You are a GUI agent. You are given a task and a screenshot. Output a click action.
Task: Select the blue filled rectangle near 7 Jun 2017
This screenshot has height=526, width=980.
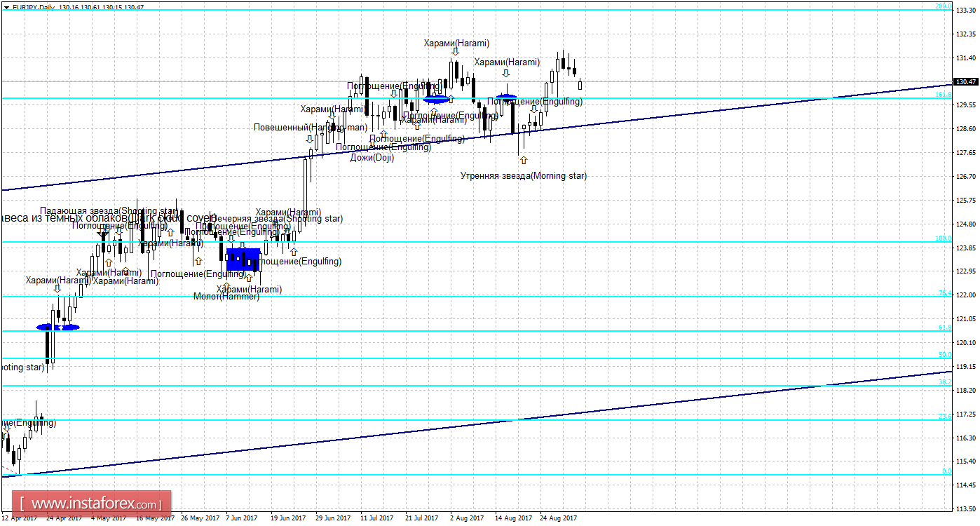[243, 259]
